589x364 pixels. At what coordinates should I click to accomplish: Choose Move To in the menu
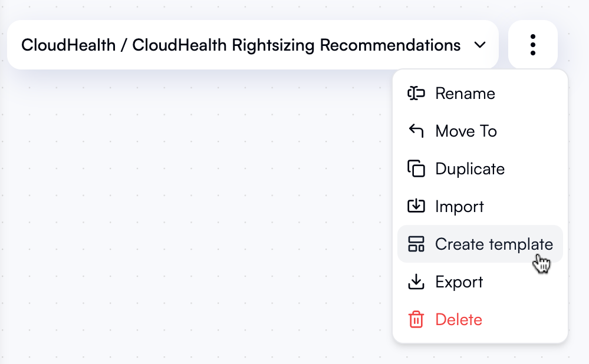tap(466, 131)
